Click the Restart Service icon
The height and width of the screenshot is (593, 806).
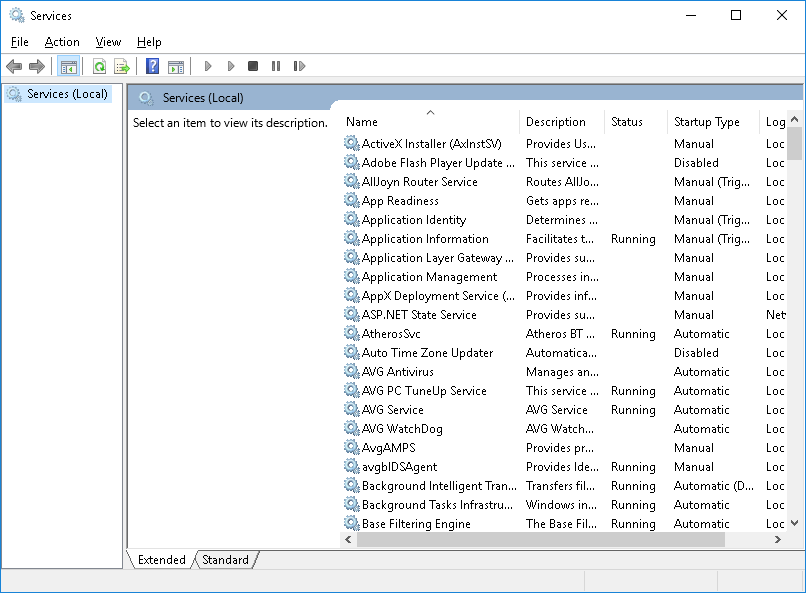299,66
